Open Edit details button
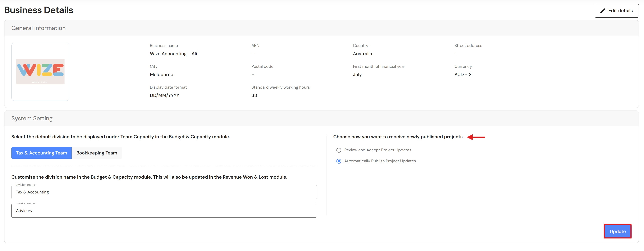 [617, 11]
